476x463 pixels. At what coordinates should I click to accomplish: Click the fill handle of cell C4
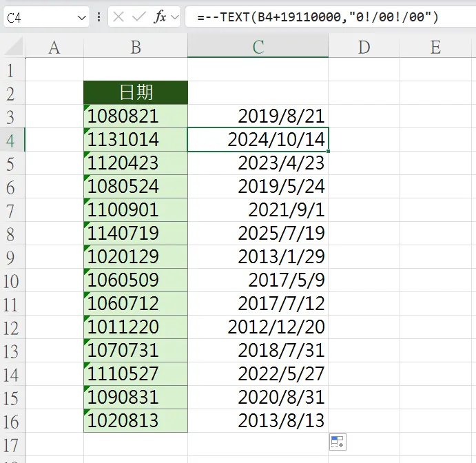(328, 151)
